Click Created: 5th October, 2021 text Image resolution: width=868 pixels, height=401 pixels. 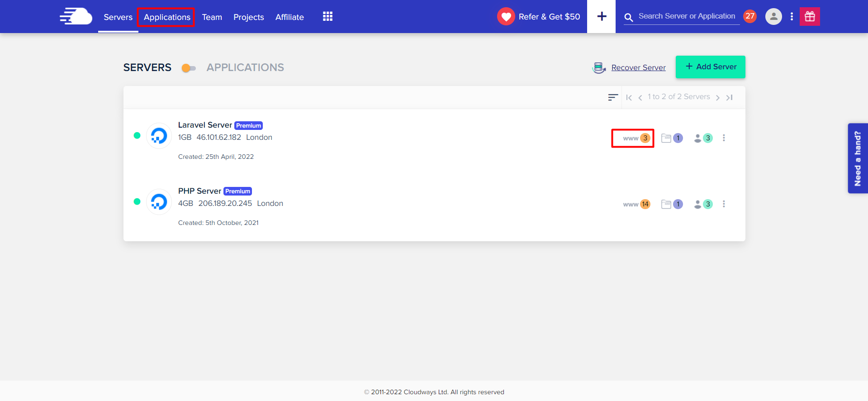click(218, 223)
